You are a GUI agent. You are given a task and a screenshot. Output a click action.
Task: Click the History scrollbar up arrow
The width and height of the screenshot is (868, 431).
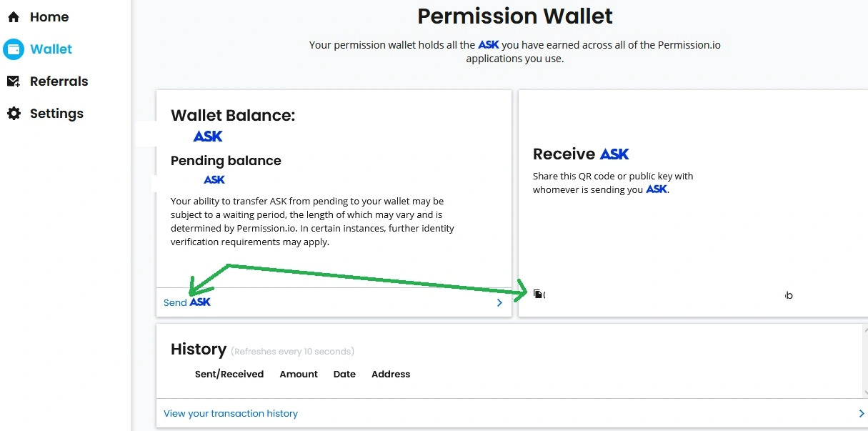[865, 332]
